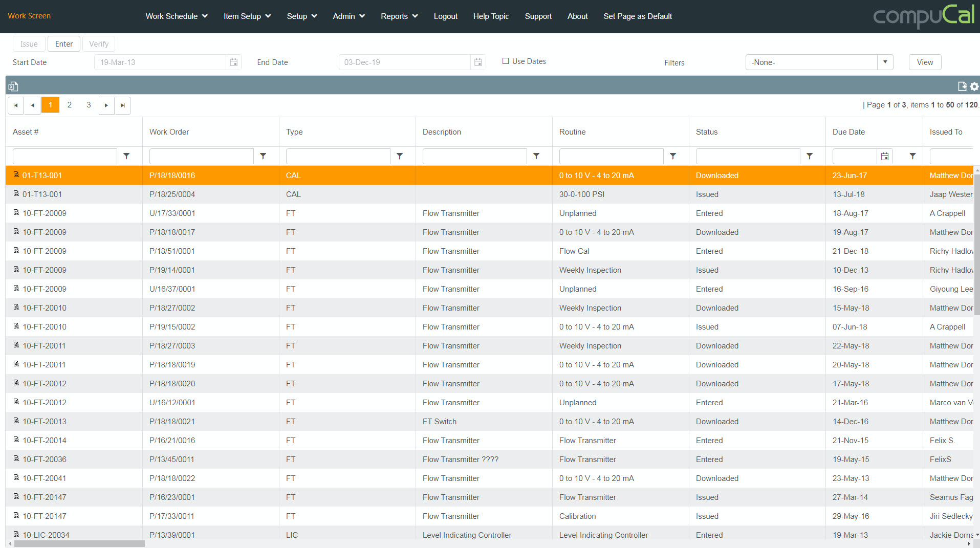Click '30-0-100 PSI' routine cell
Viewport: 980px width, 548px height.
click(621, 194)
